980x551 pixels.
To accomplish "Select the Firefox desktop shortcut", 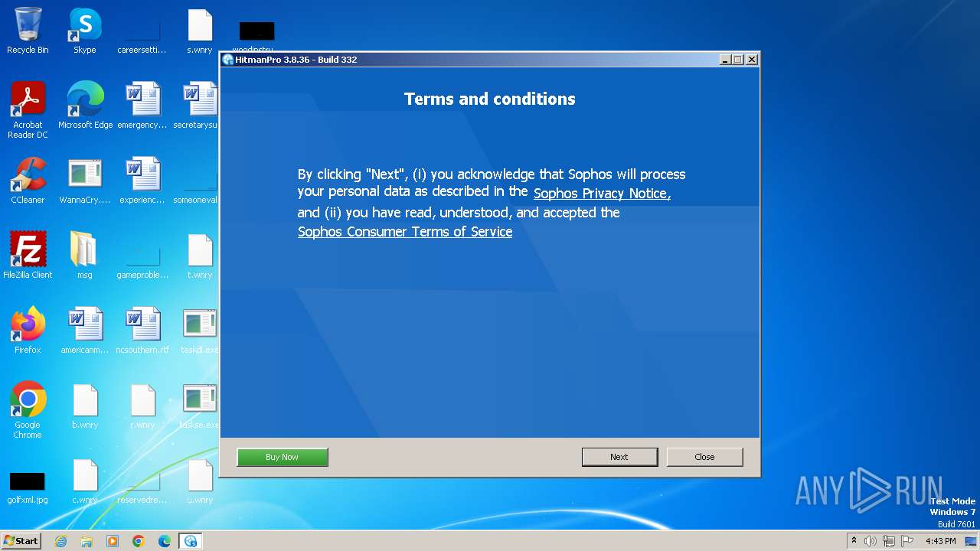I will point(28,331).
